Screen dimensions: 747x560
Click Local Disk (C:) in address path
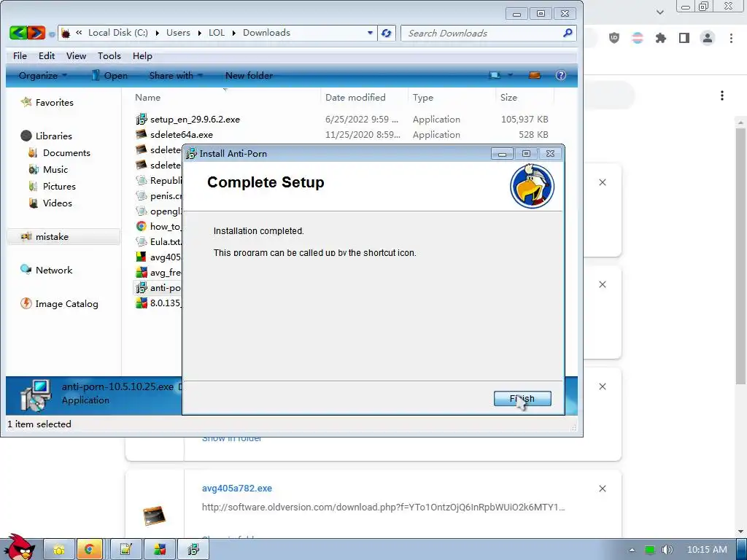(118, 33)
